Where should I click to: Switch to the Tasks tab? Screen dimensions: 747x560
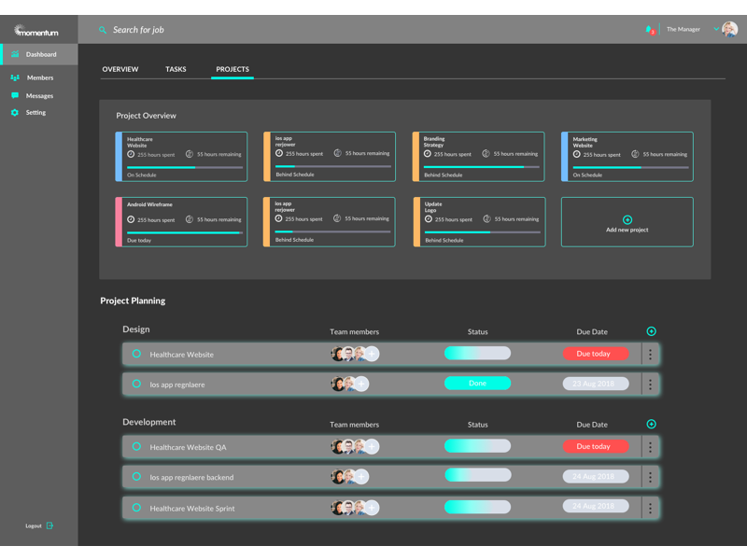tap(176, 69)
